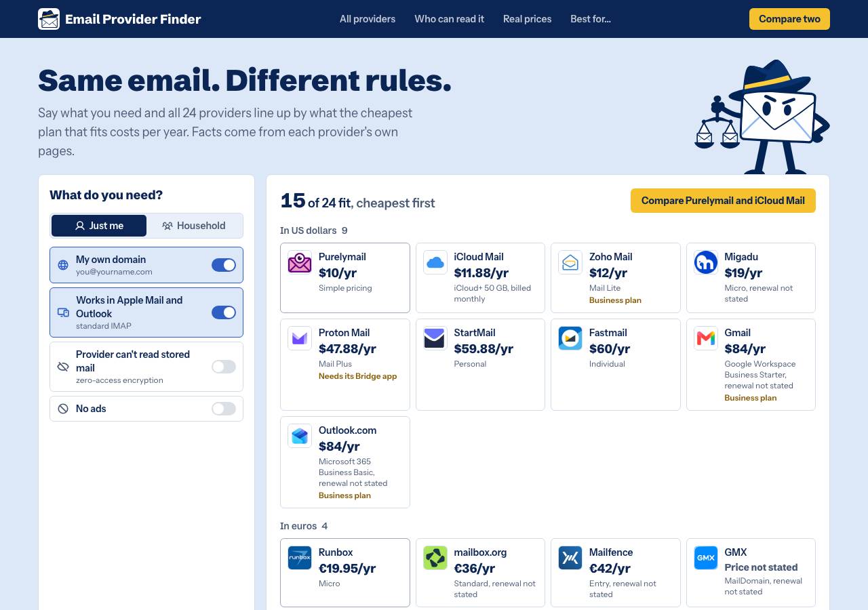Click the Mailfence logo icon
Image resolution: width=868 pixels, height=610 pixels.
(x=570, y=558)
